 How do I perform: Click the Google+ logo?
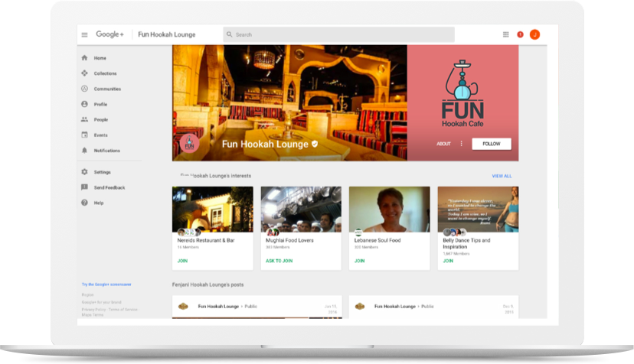(109, 34)
